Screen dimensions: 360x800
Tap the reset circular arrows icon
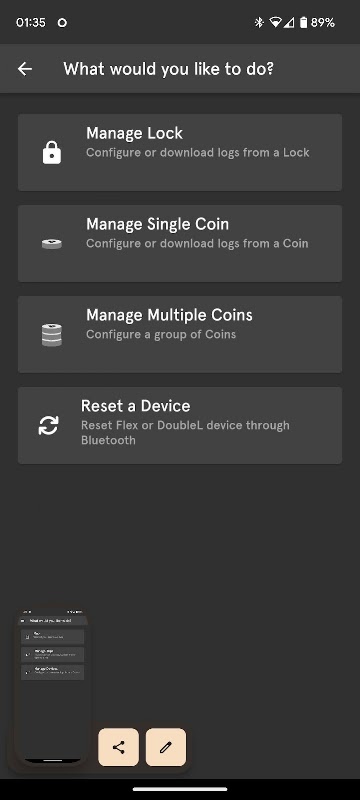(x=48, y=426)
